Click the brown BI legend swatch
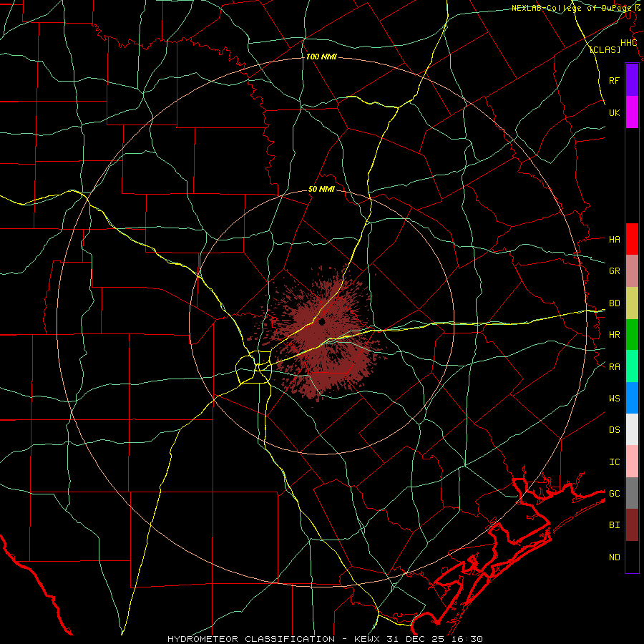 tap(632, 525)
